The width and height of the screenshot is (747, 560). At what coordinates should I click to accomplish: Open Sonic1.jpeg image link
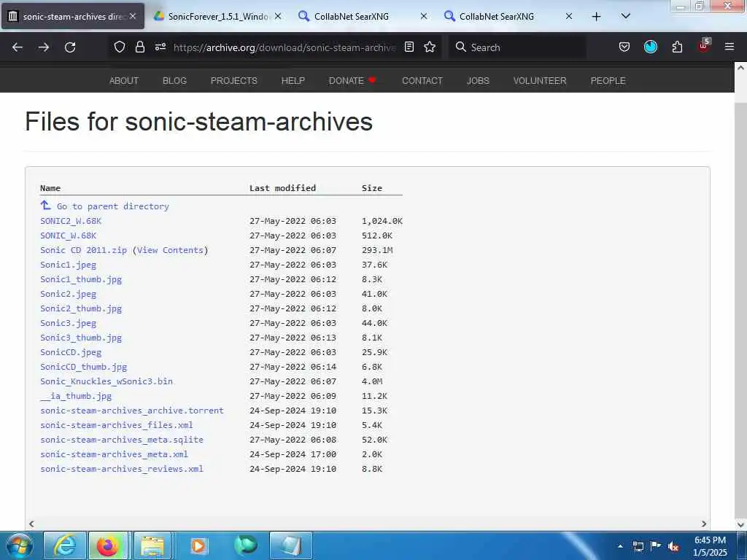(68, 265)
